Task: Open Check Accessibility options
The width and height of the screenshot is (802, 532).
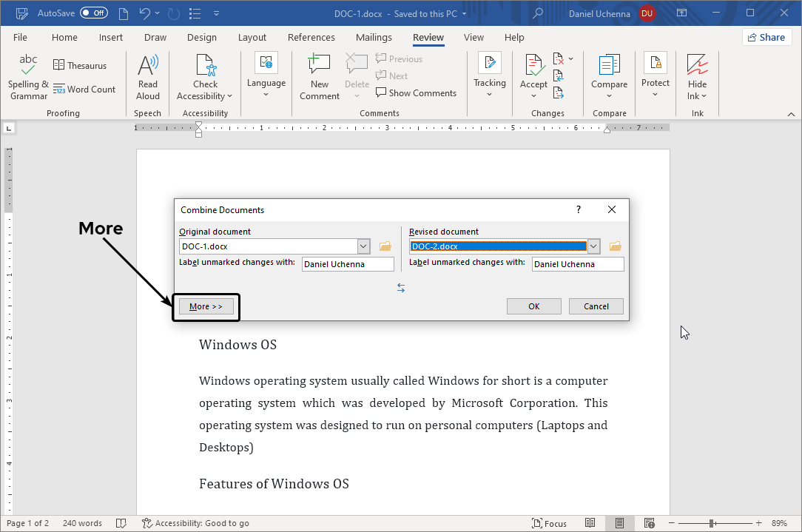Action: [x=205, y=75]
